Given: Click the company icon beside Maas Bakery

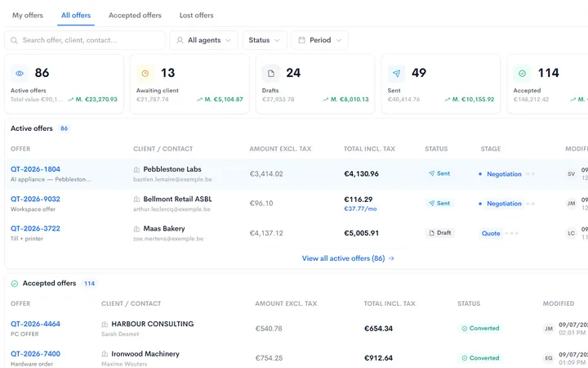Looking at the screenshot, I should pos(137,229).
